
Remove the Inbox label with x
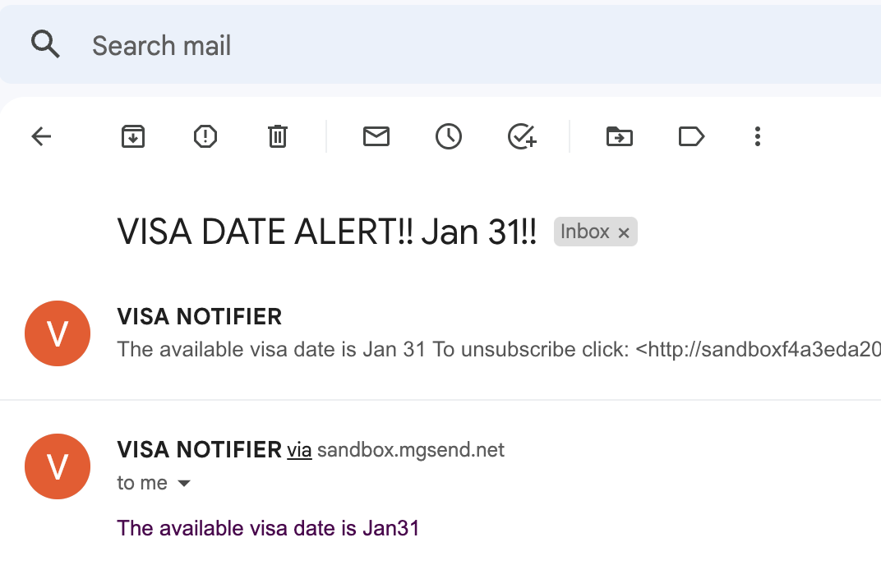click(x=624, y=233)
